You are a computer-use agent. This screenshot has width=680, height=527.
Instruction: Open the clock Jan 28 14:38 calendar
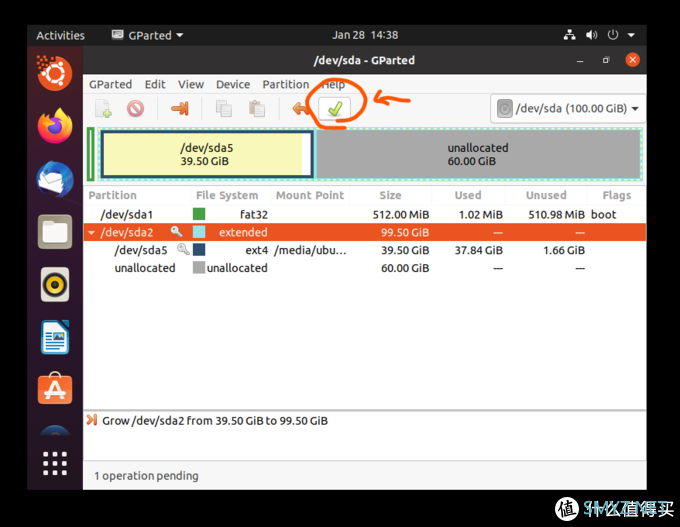click(x=365, y=35)
